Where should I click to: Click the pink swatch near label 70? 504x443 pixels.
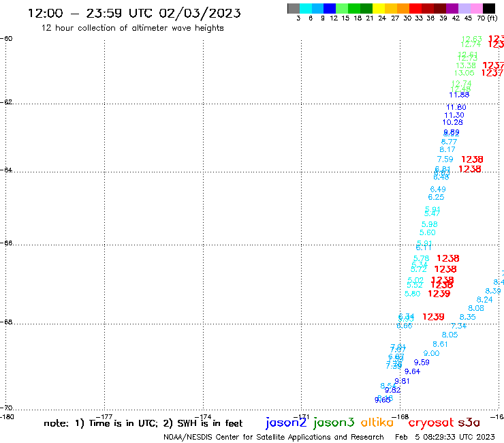click(477, 8)
